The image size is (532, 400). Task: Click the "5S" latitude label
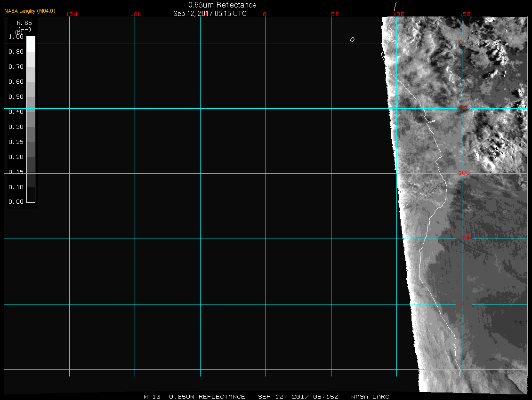[x=466, y=108]
